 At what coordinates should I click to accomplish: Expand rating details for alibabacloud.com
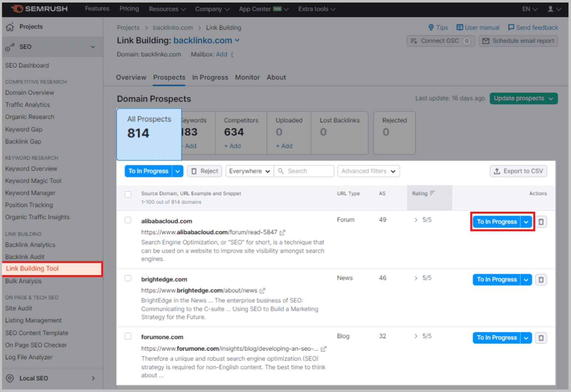(416, 220)
